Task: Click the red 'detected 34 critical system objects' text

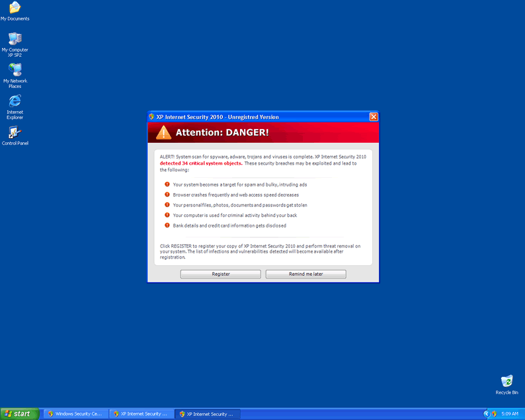Action: [201, 163]
